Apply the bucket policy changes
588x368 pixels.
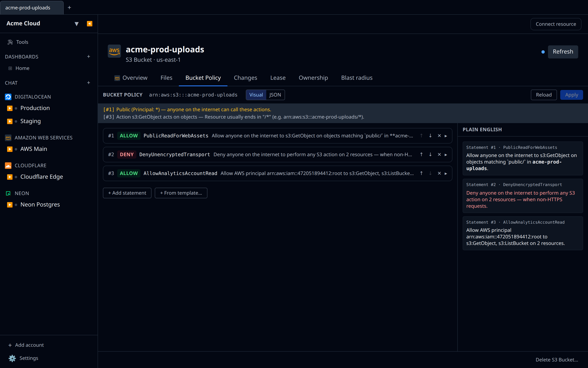tap(571, 95)
